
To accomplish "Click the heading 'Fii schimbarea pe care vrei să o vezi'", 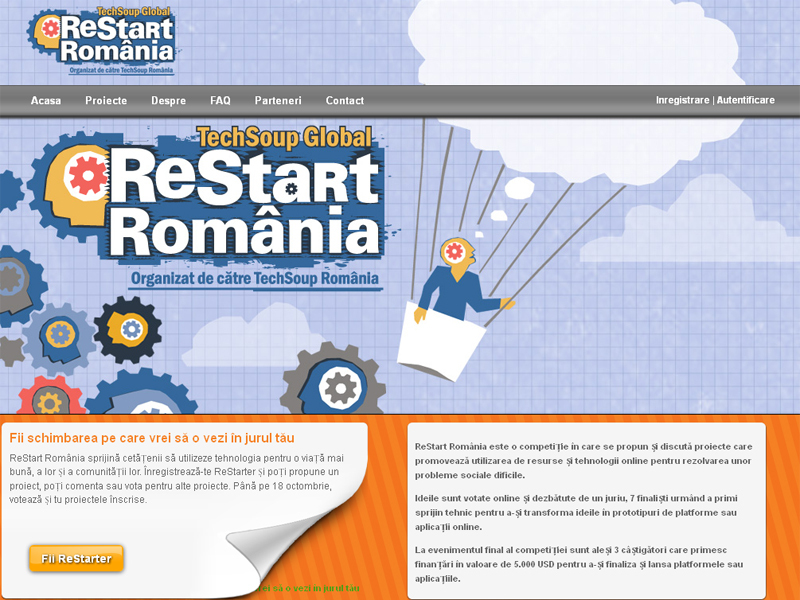I will 152,438.
